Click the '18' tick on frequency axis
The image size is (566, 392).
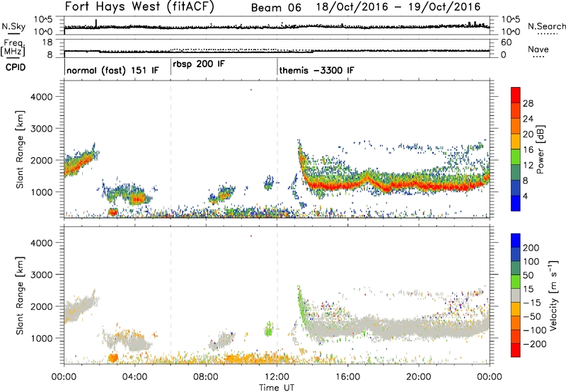point(47,42)
